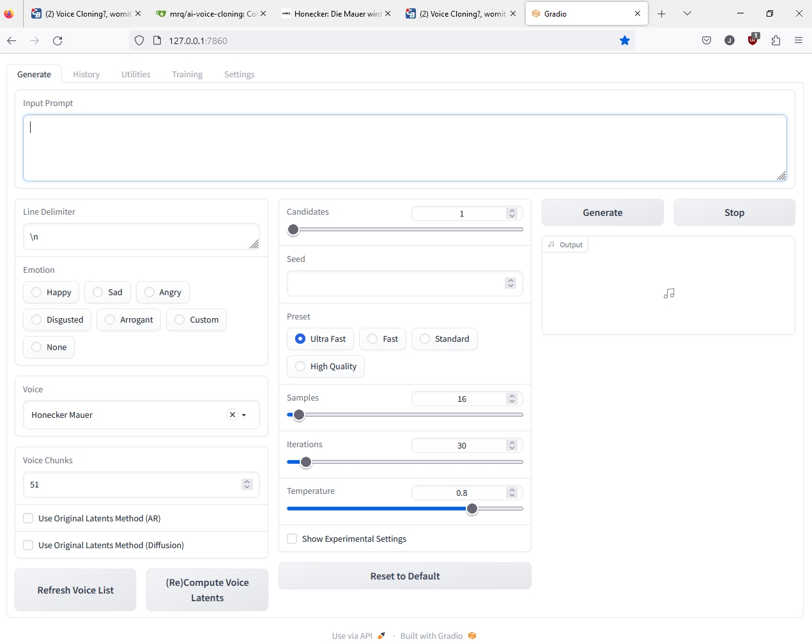Click the Generate button
This screenshot has width=812, height=644.
click(602, 213)
